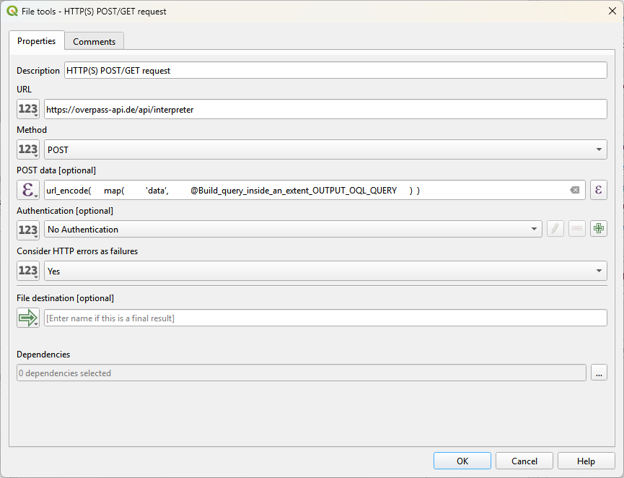The image size is (624, 478).
Task: Click the URL value type 123 button
Action: click(28, 109)
